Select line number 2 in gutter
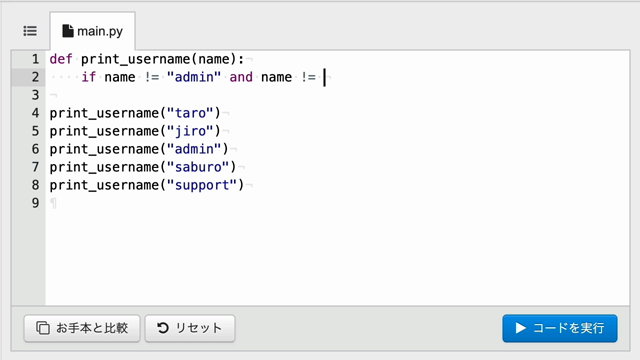The width and height of the screenshot is (640, 360). 36,77
